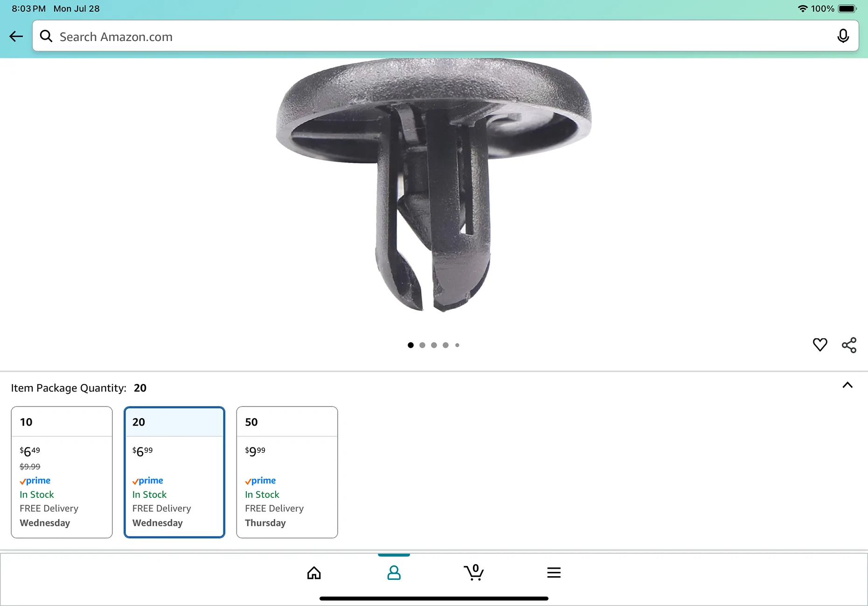Select the 20 pack quantity option

(x=174, y=472)
